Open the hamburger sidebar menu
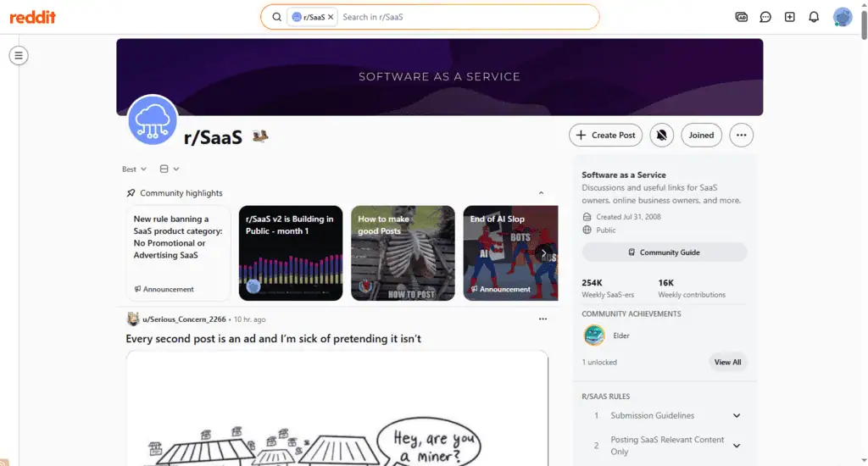The width and height of the screenshot is (868, 466). click(19, 55)
